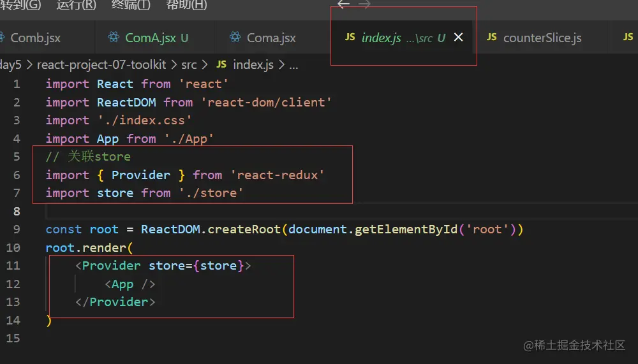This screenshot has height=364, width=638.
Task: Click getElementById on line 9
Action: [406, 229]
